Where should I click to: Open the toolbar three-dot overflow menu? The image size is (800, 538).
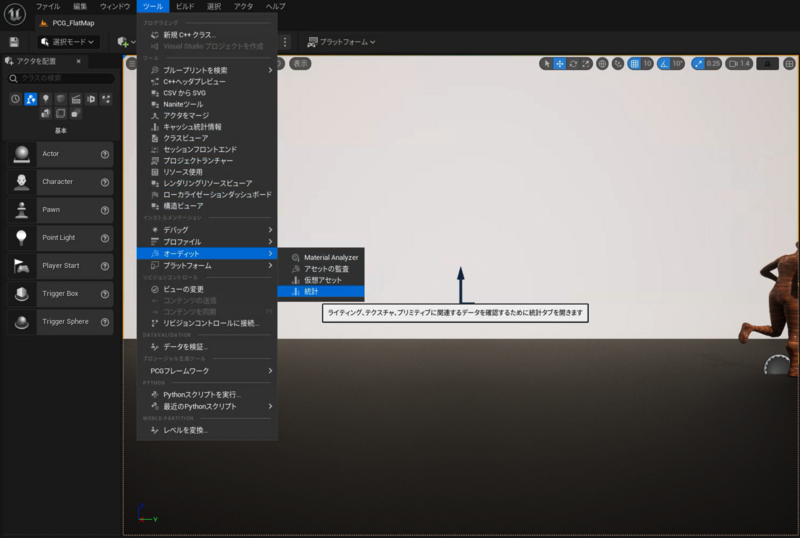coord(285,42)
